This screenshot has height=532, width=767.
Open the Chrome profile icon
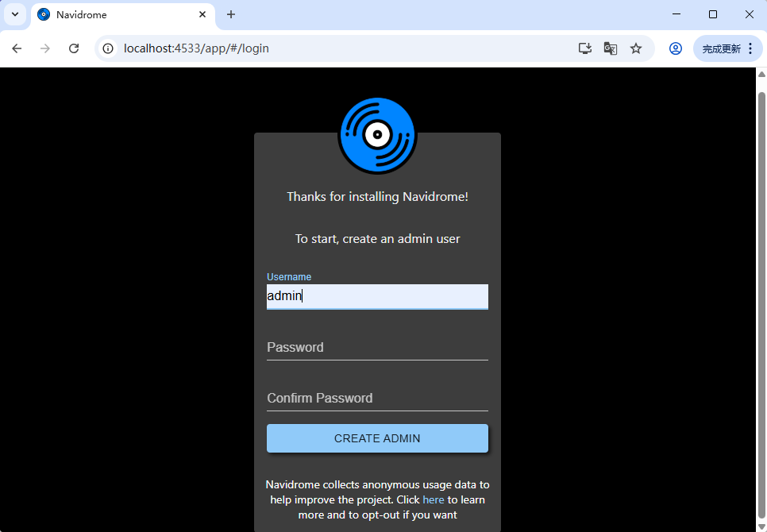pyautogui.click(x=676, y=48)
